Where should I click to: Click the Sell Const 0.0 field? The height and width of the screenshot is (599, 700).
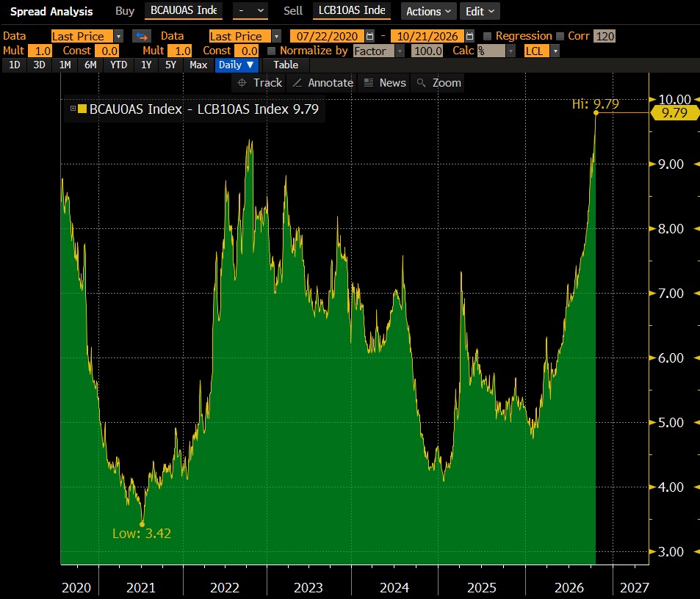[247, 51]
